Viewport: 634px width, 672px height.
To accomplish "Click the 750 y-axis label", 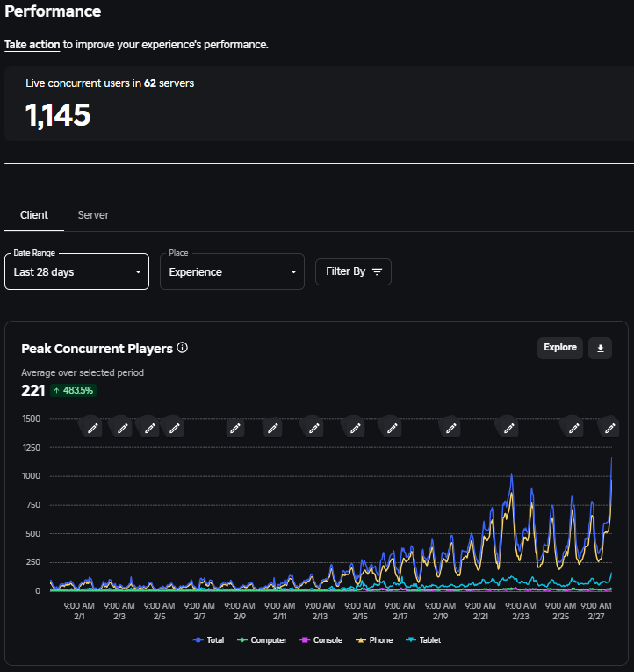I will (x=33, y=505).
